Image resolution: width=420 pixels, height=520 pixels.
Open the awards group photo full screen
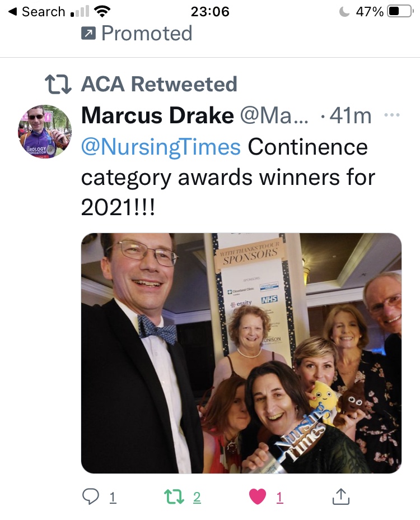tap(241, 353)
